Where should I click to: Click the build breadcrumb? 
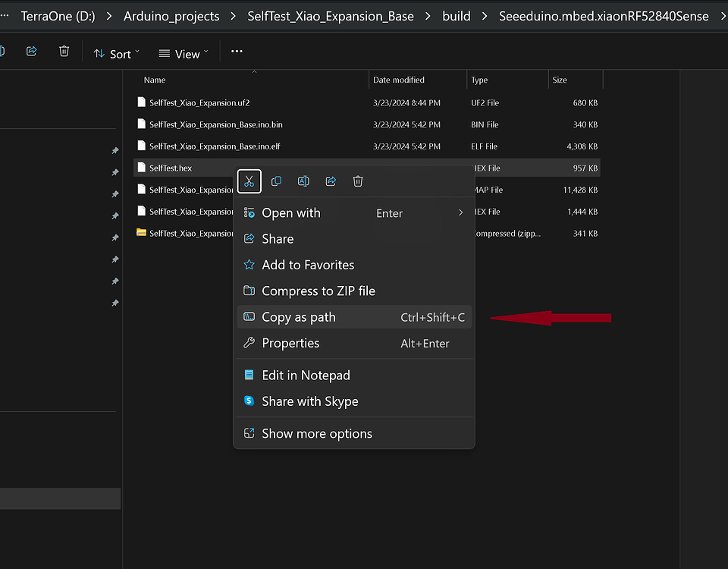tap(457, 16)
